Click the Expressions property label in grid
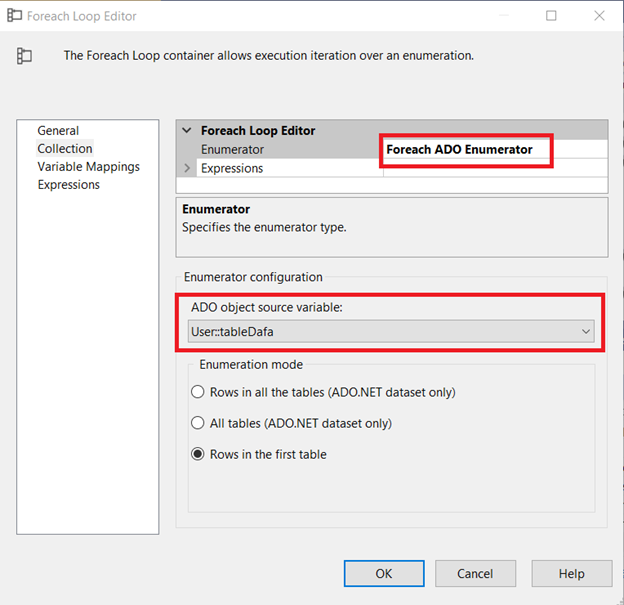The image size is (624, 605). (x=232, y=168)
